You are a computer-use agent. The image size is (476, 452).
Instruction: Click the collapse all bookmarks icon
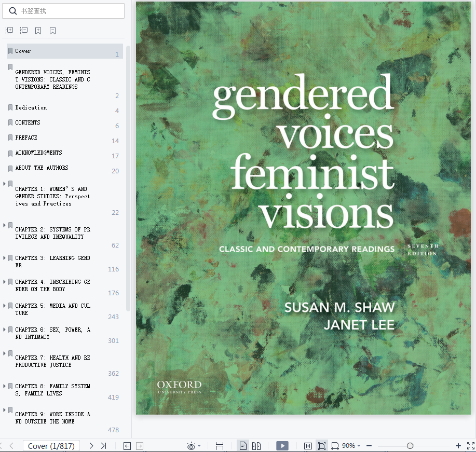(x=24, y=30)
